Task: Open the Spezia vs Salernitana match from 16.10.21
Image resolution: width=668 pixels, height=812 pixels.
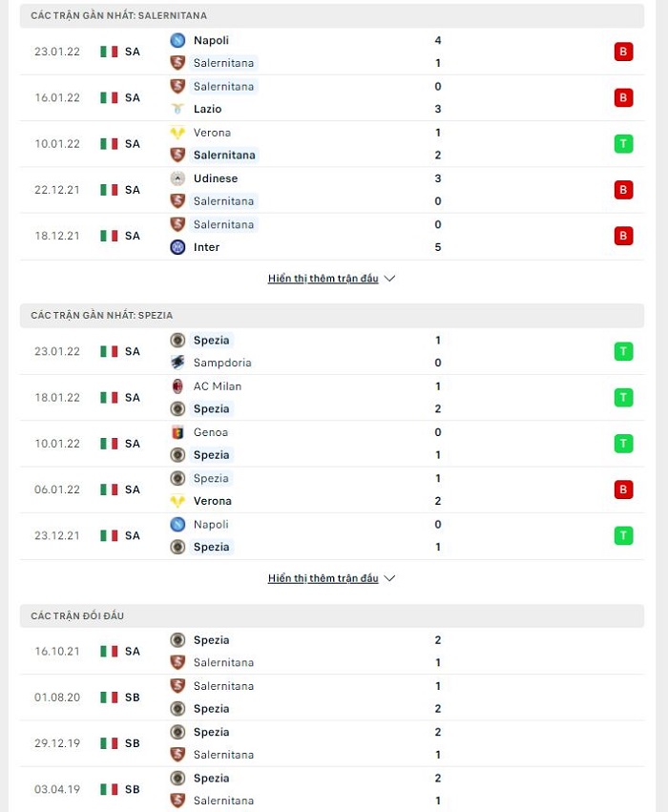Action: point(332,651)
